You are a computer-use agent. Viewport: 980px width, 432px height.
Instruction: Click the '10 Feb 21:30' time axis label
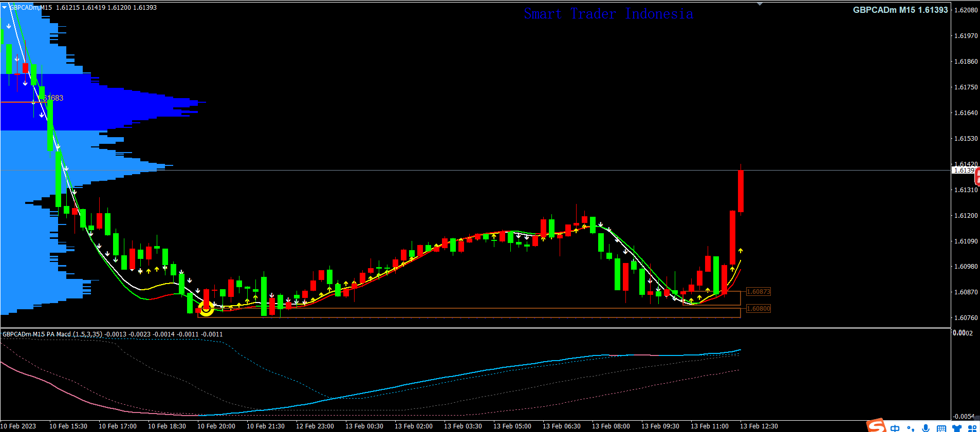click(266, 426)
